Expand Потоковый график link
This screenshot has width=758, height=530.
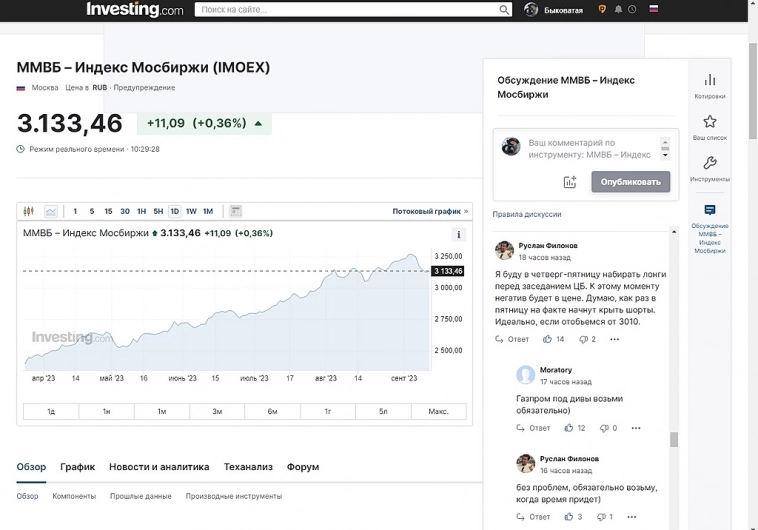tap(430, 211)
